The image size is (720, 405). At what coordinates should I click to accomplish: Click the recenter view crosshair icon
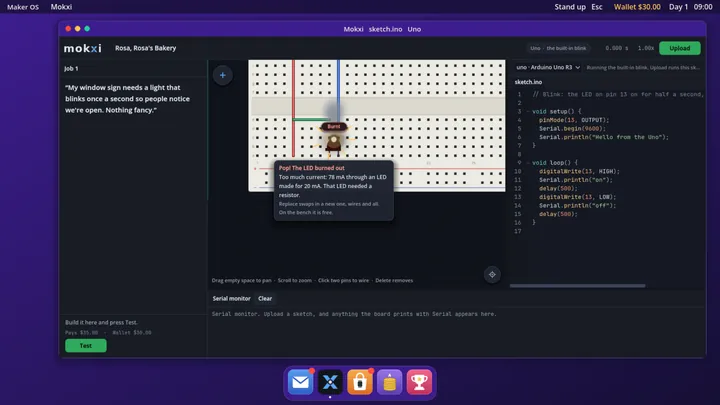click(492, 275)
